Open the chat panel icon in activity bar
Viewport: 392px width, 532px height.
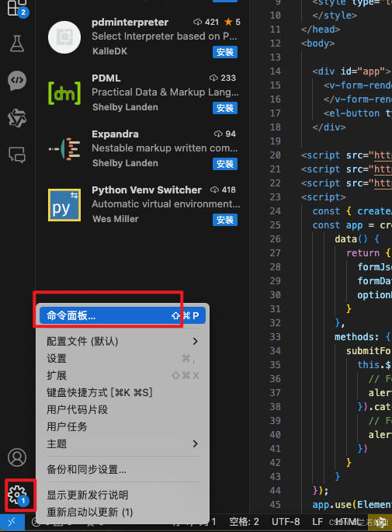17,155
